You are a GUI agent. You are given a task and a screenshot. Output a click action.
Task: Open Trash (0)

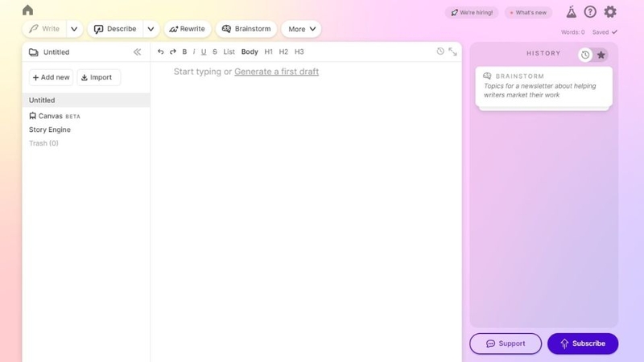coord(43,143)
